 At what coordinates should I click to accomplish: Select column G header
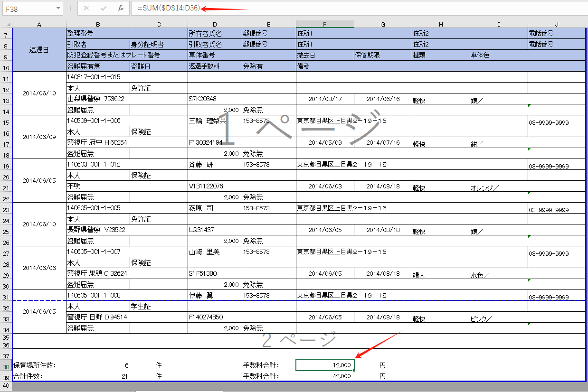[x=383, y=24]
